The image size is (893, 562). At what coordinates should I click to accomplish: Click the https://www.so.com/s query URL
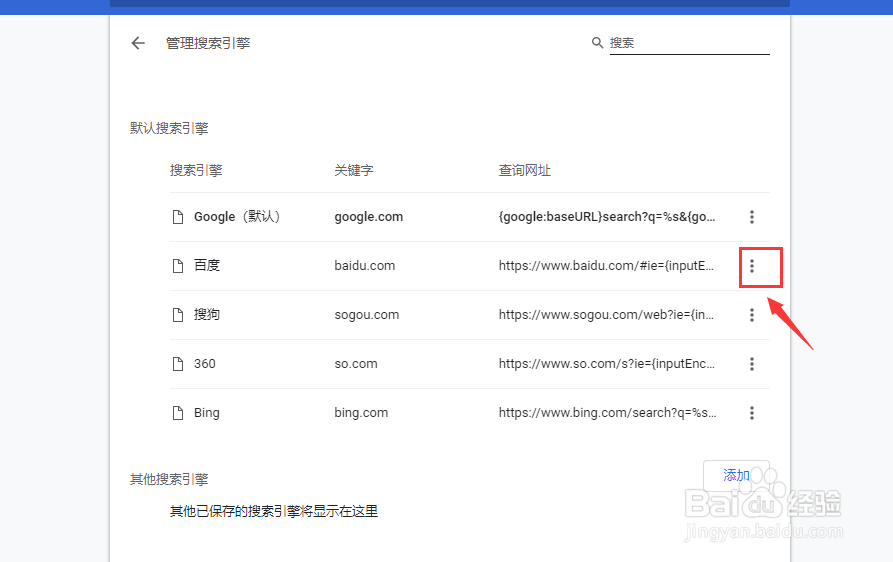click(x=607, y=364)
